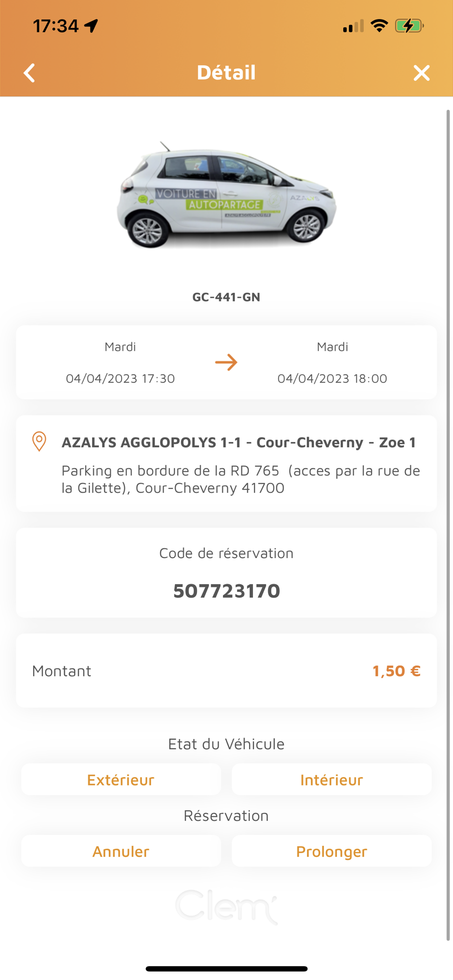Viewport: 453px width, 980px height.
Task: Tap the start date 04/04/2023 17:30
Action: [120, 378]
